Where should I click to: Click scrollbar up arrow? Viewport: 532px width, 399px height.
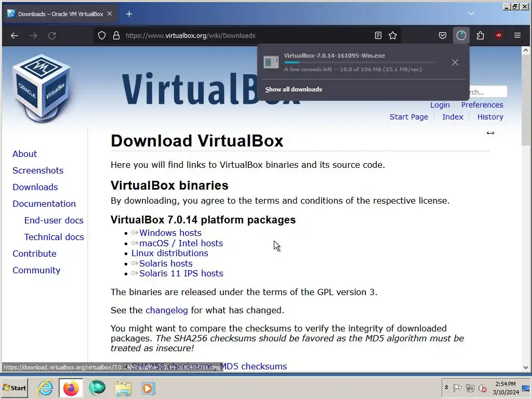click(526, 50)
